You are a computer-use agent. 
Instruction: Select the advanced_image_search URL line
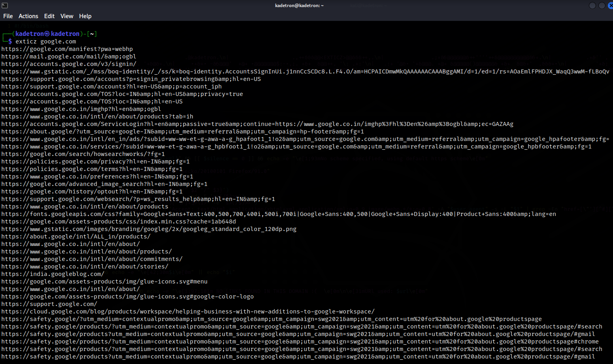click(104, 184)
